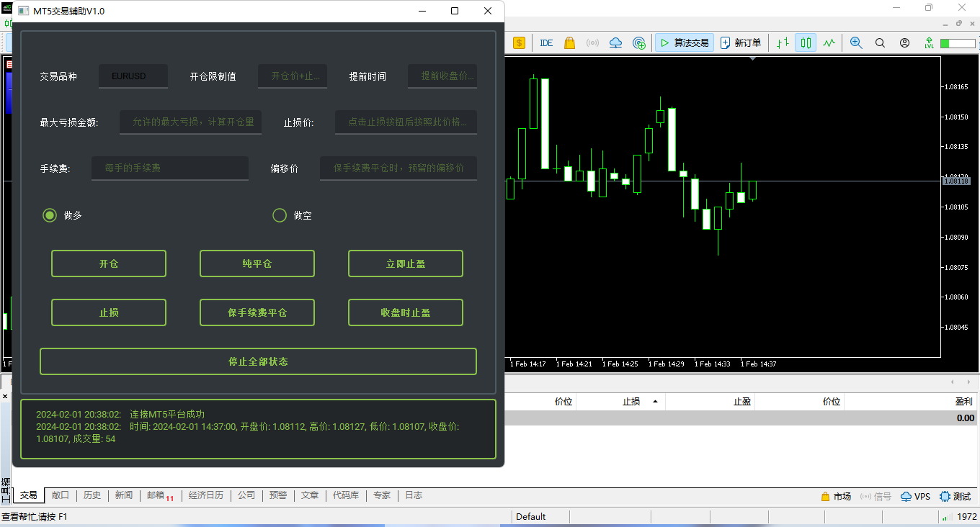Switch chart to bar chart mode
The image size is (980, 527).
783,43
